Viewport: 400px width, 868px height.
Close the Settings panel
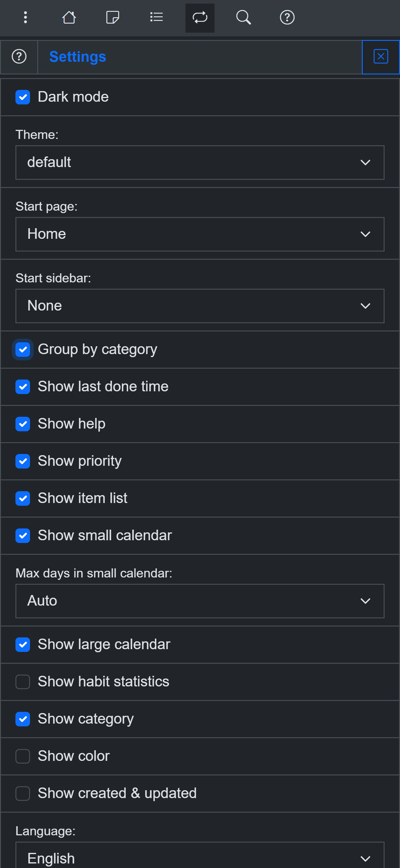click(381, 57)
